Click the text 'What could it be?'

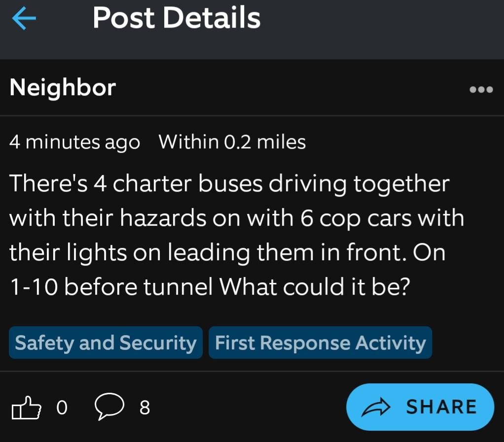click(x=315, y=286)
